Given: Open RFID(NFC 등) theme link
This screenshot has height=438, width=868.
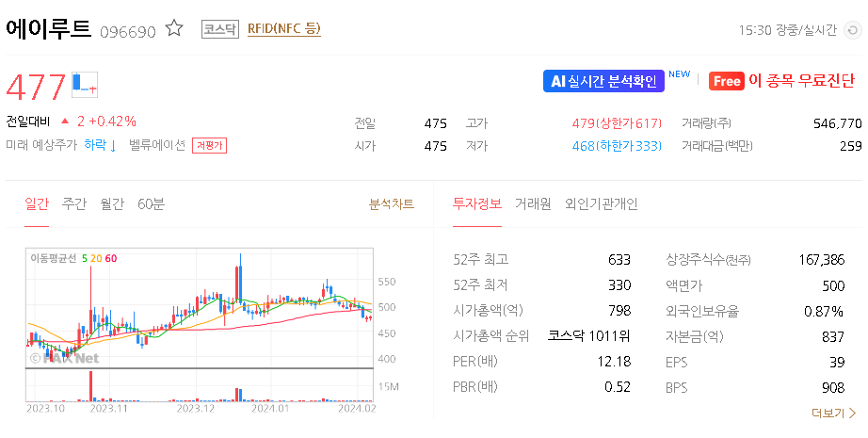Looking at the screenshot, I should click(x=284, y=29).
